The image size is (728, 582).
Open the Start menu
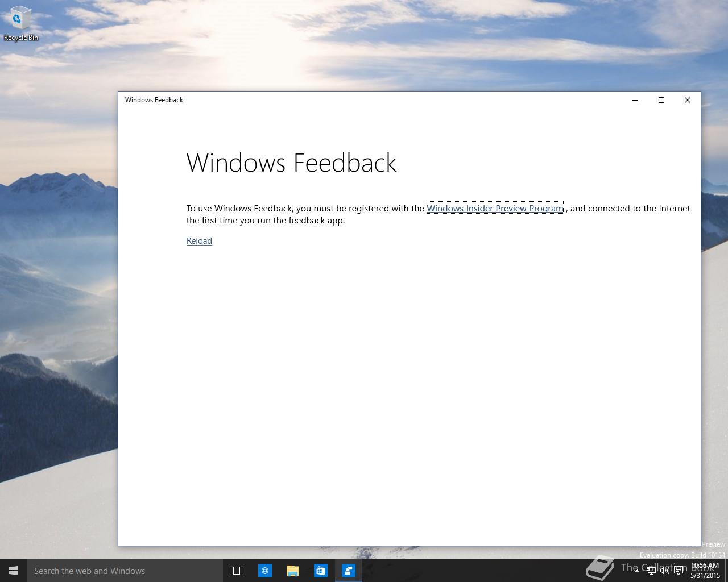tap(14, 571)
